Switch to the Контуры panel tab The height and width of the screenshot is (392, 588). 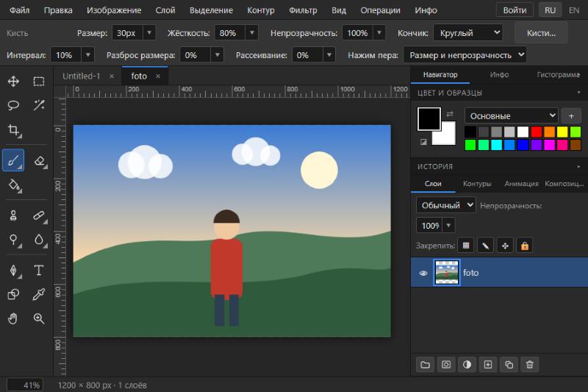point(477,184)
